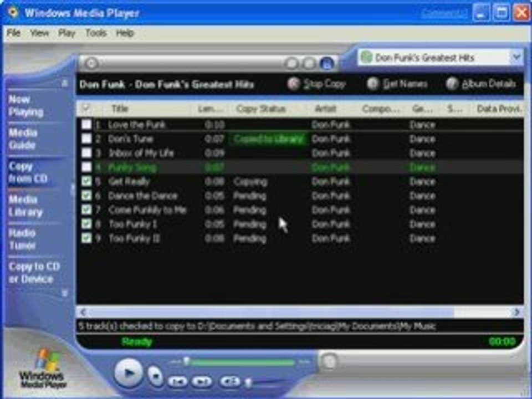The image size is (532, 399).
Task: Click the blue skin mode toolbar button
Action: pyautogui.click(x=327, y=63)
